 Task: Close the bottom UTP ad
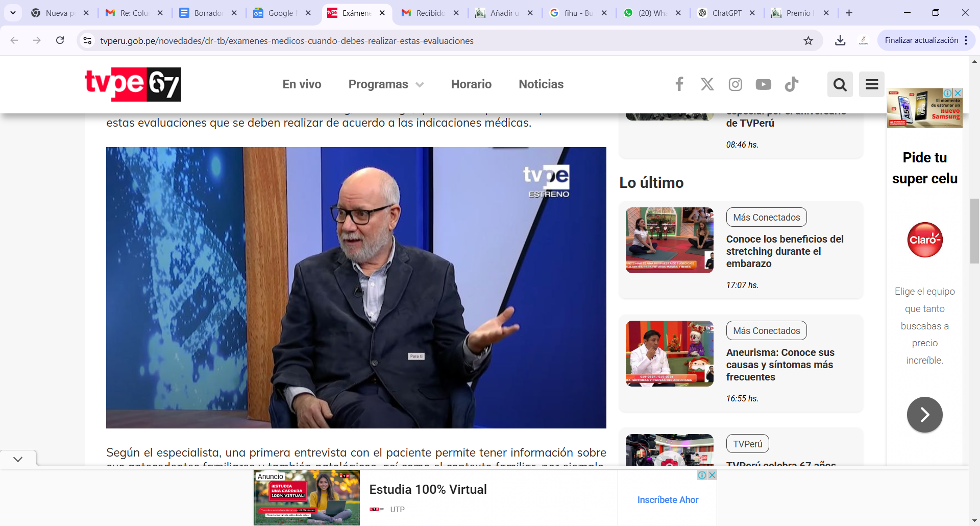712,475
